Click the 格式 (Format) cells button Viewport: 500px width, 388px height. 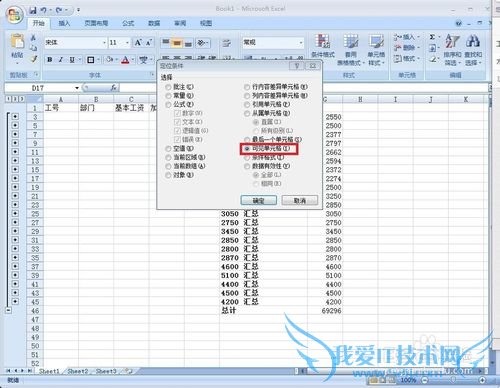pyautogui.click(x=406, y=59)
